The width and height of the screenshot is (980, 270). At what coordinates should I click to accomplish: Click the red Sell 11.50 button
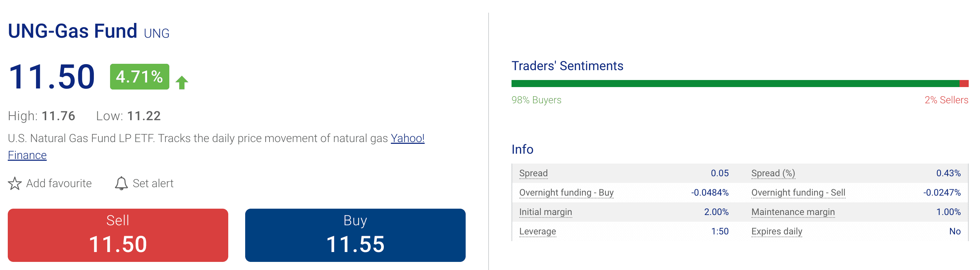[x=118, y=235]
